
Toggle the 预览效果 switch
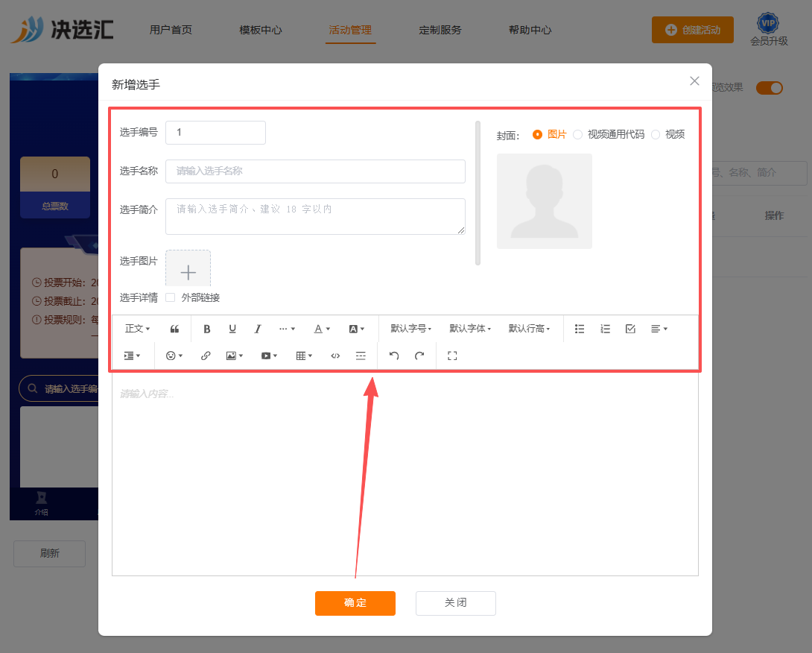pos(769,88)
